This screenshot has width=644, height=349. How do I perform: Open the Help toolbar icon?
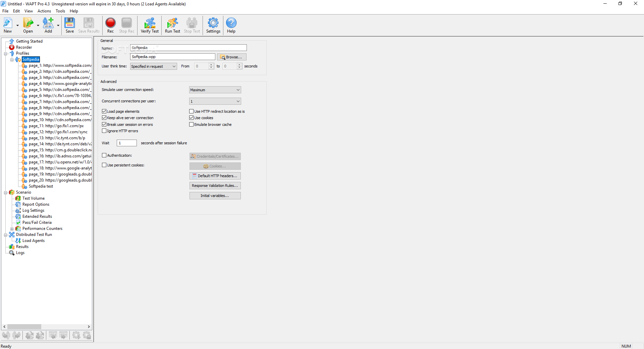pyautogui.click(x=231, y=25)
